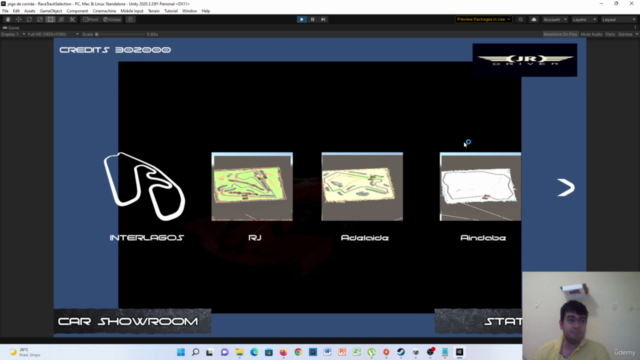The image size is (640, 360).
Task: Open Unity cloud services icon
Action: (x=533, y=19)
